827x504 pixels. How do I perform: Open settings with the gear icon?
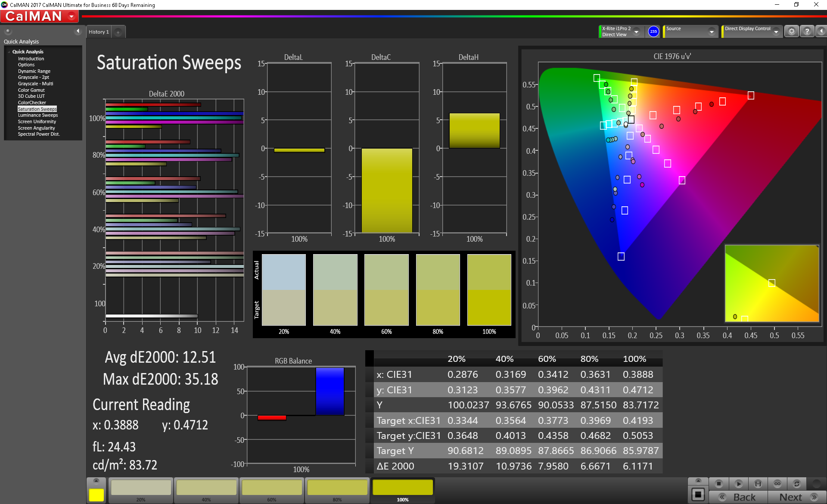click(x=791, y=31)
